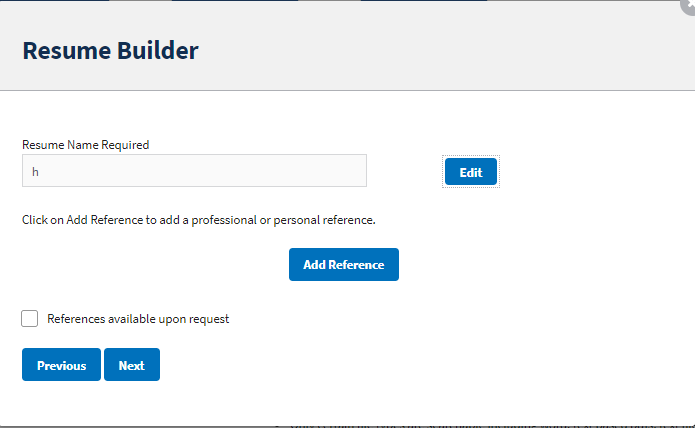The image size is (695, 428).
Task: Close the Resume Builder dialog
Action: coord(689,4)
